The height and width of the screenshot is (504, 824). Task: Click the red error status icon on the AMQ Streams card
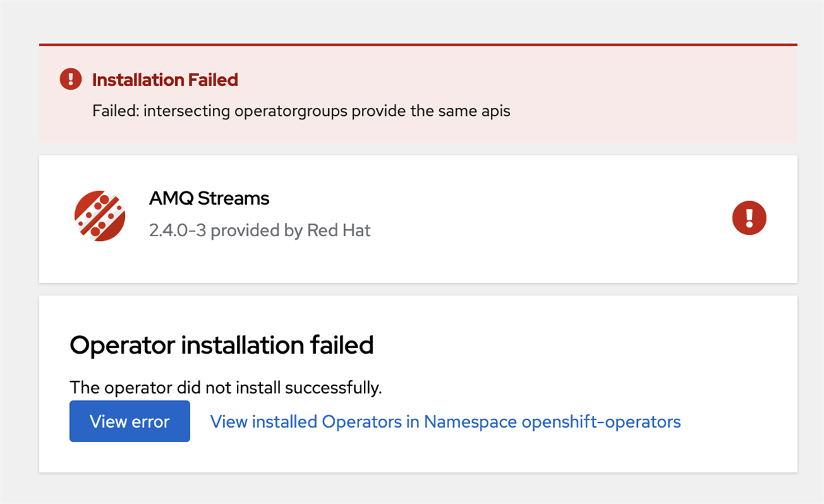749,218
